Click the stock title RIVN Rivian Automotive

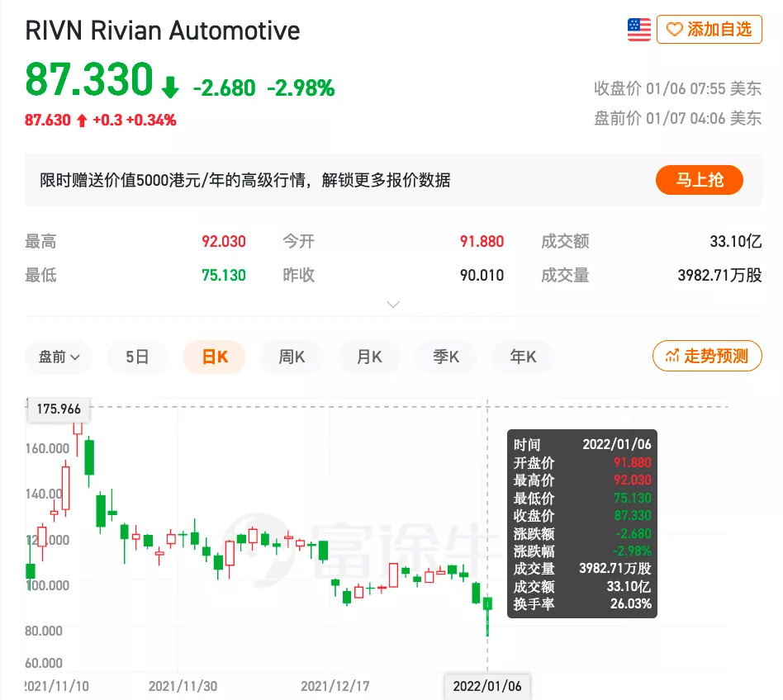[x=162, y=31]
